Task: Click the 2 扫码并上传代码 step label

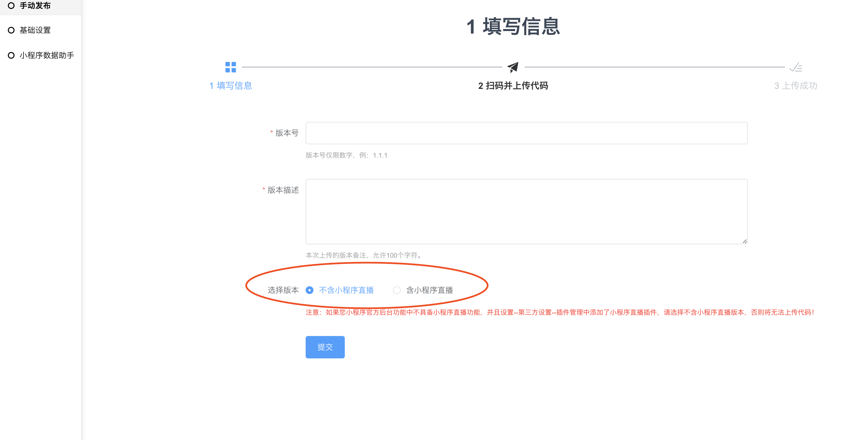Action: pyautogui.click(x=513, y=86)
